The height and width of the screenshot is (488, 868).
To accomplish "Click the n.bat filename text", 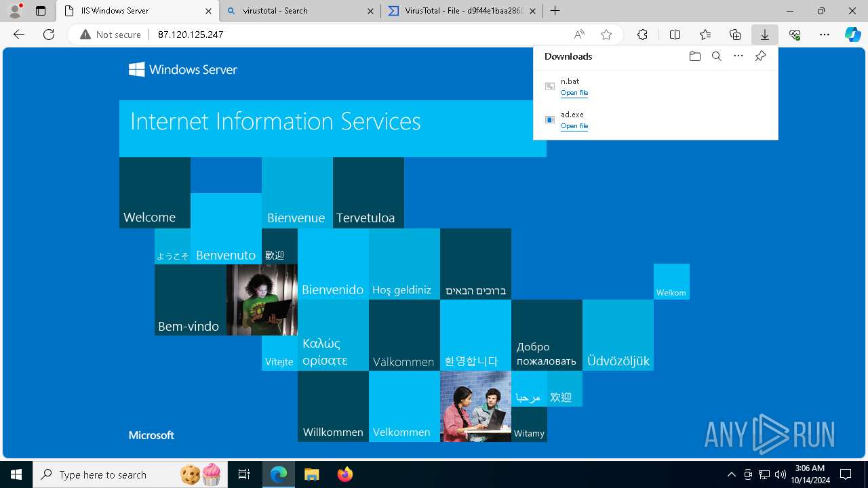I will (570, 81).
